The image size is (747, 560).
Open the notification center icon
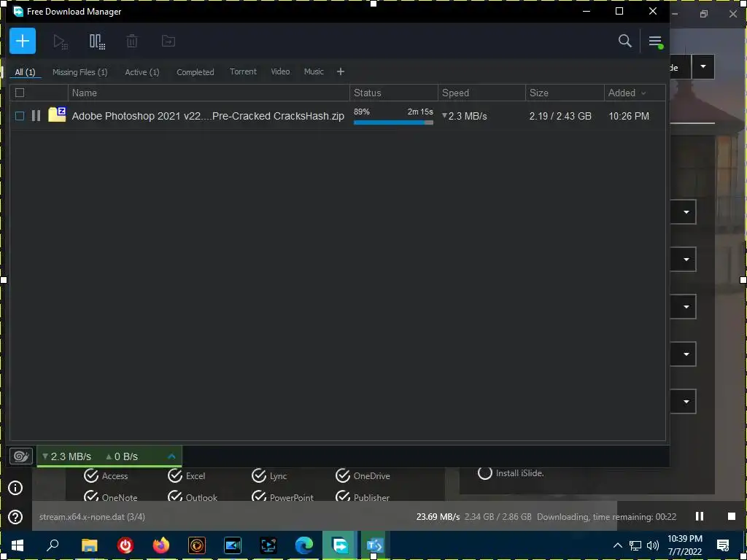723,545
